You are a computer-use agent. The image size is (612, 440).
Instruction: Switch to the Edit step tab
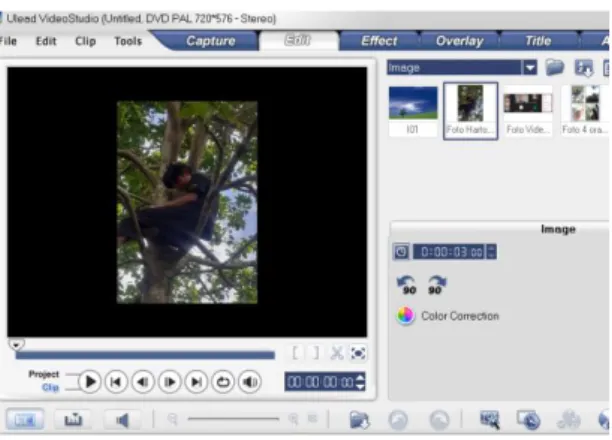click(298, 40)
